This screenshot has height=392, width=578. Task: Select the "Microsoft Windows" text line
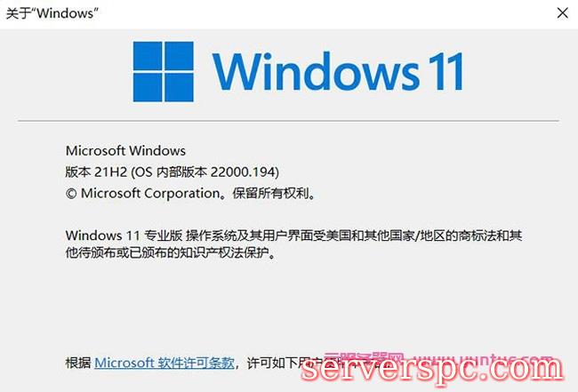pos(125,151)
